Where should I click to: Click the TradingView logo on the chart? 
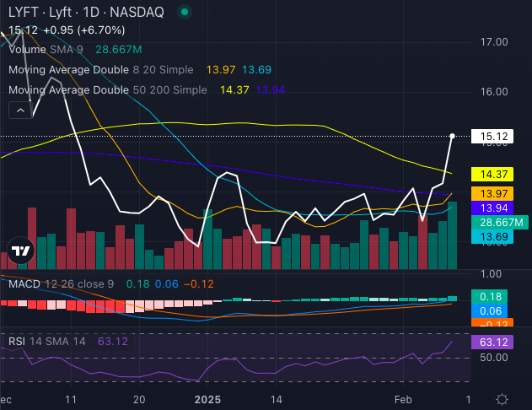(20, 251)
